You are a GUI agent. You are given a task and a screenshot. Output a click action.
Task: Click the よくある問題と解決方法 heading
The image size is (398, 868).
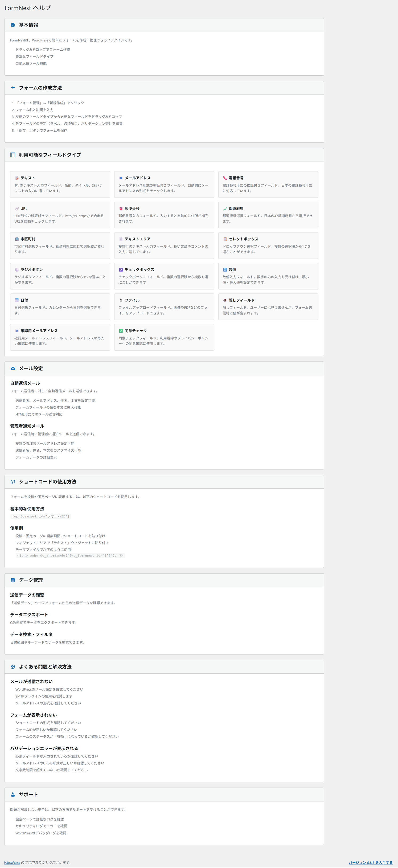coord(45,666)
